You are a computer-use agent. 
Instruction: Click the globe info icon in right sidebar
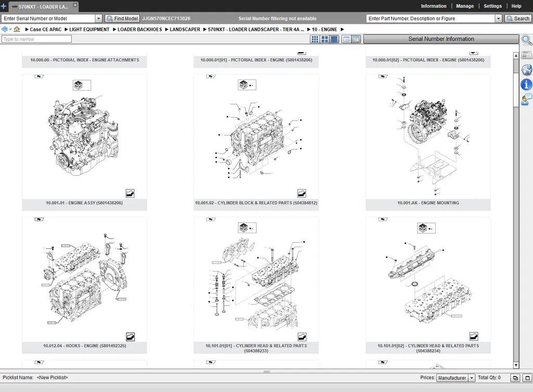point(527,70)
